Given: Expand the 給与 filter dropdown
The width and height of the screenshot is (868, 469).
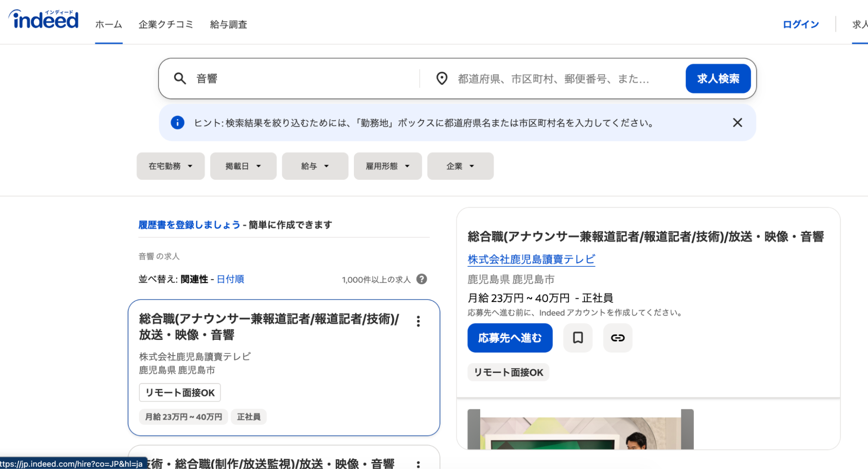Looking at the screenshot, I should (315, 166).
